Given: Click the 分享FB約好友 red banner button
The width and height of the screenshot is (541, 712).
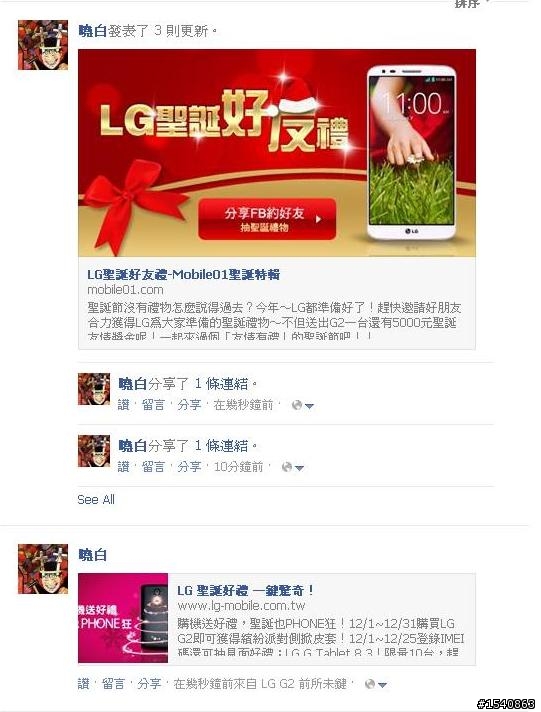Looking at the screenshot, I should coord(267,219).
